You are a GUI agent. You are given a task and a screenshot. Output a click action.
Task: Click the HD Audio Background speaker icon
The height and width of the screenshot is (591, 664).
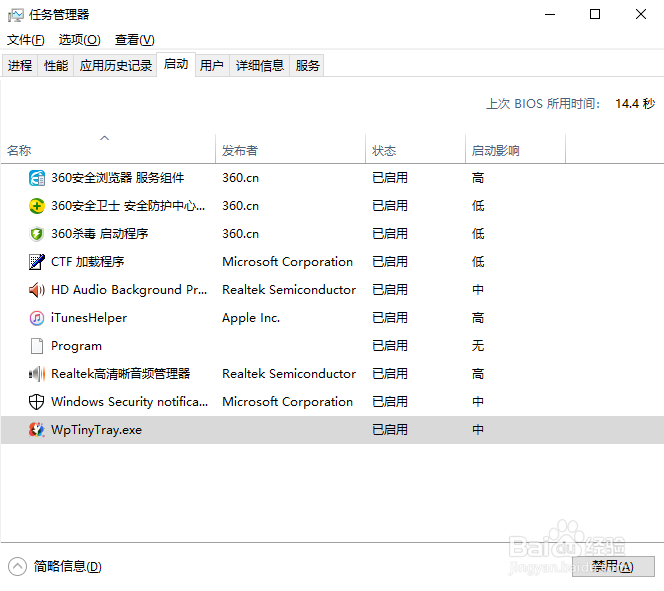37,290
